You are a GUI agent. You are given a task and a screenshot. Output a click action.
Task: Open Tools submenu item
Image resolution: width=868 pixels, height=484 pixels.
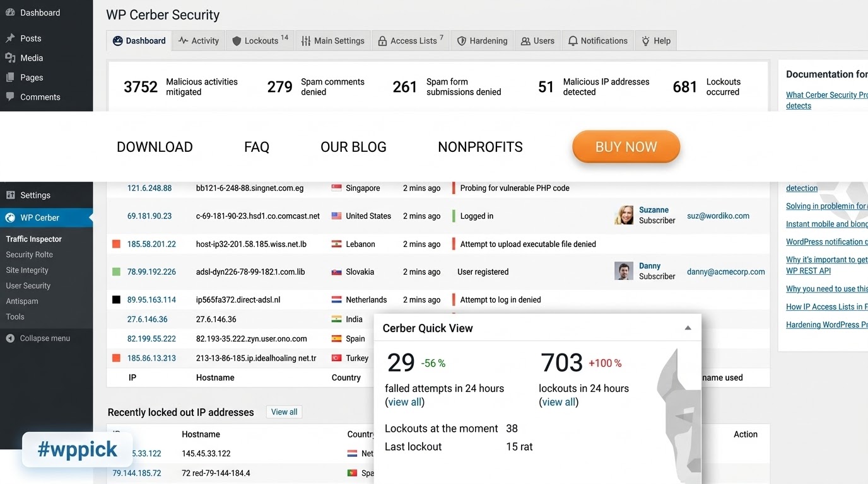pos(15,317)
